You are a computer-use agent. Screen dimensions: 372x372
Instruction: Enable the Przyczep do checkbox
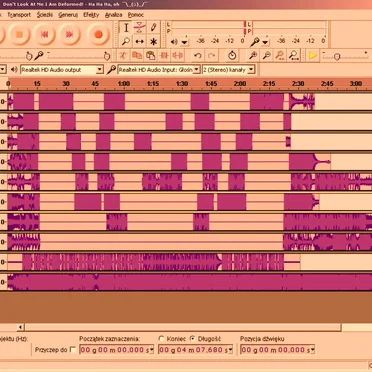pyautogui.click(x=73, y=350)
